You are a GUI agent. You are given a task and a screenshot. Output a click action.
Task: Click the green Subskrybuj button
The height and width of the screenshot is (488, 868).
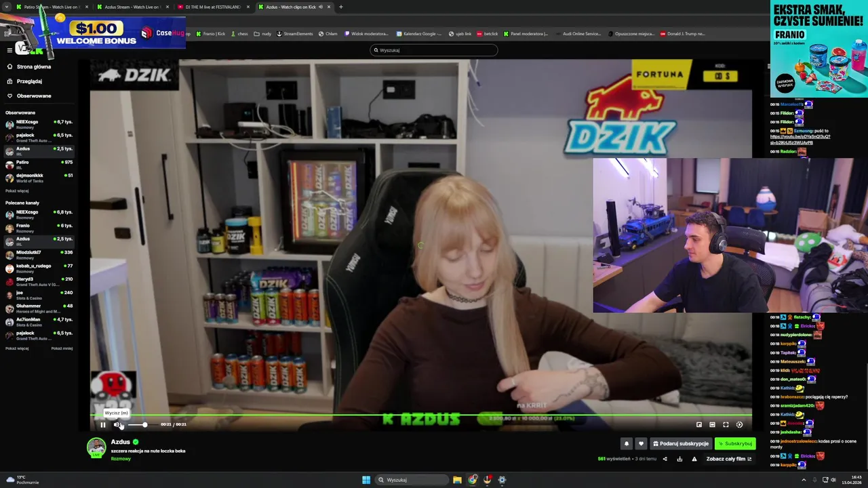pos(735,444)
